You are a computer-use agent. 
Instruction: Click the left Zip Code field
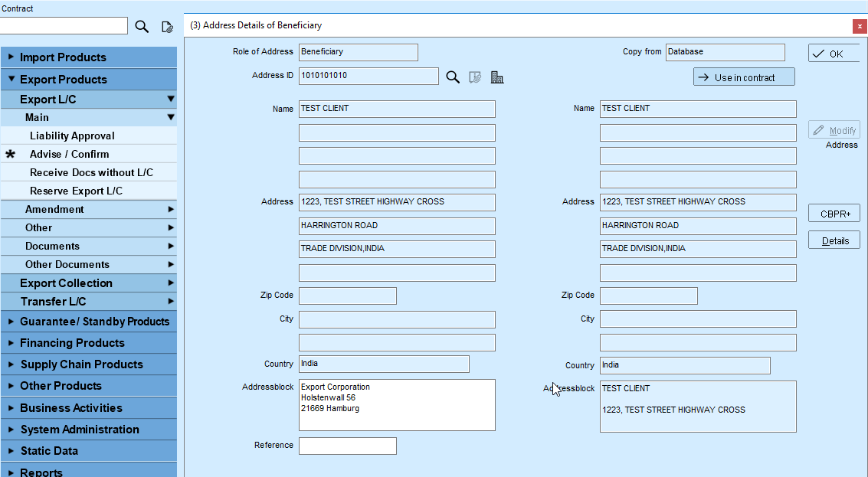pyautogui.click(x=348, y=296)
